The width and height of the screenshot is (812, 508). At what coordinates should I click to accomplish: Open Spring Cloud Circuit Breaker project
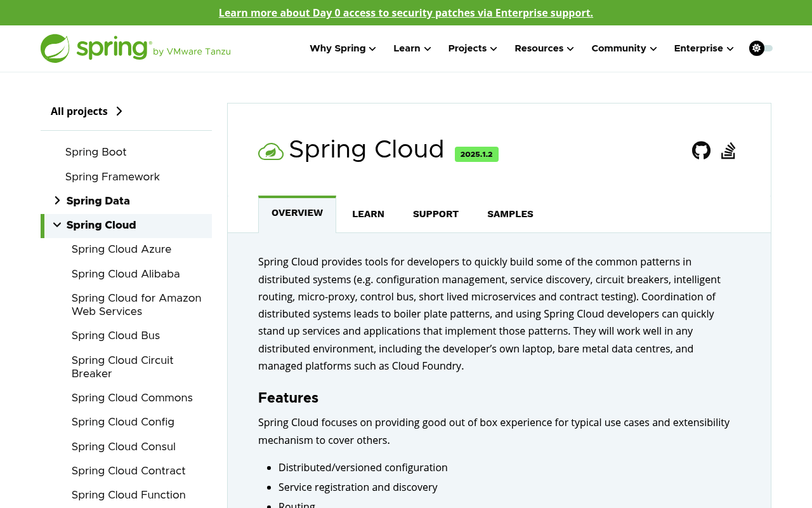tap(122, 367)
